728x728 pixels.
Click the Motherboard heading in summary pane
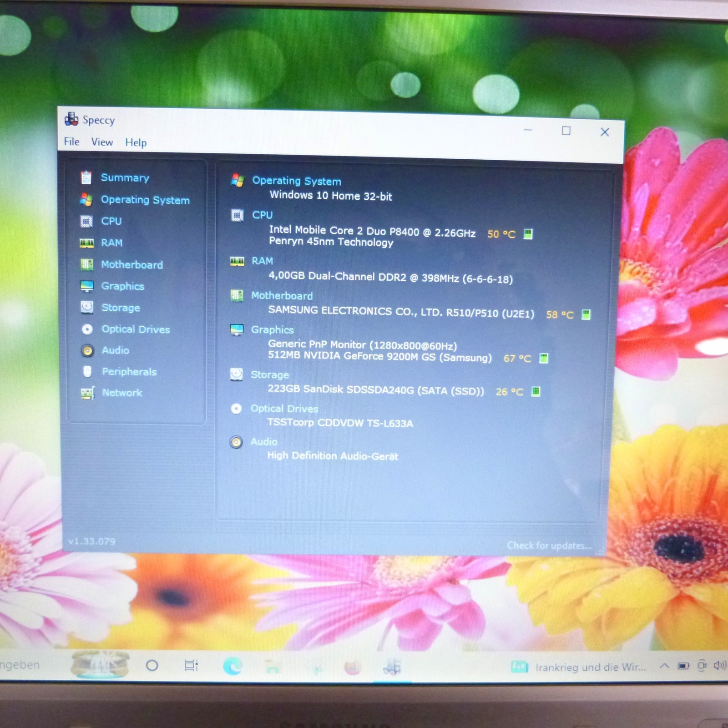[282, 296]
